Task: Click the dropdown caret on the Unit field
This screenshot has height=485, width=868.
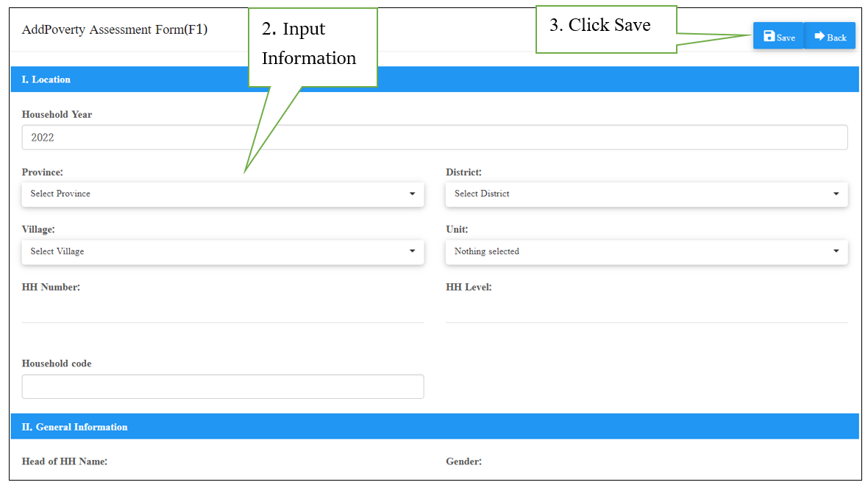Action: 836,252
